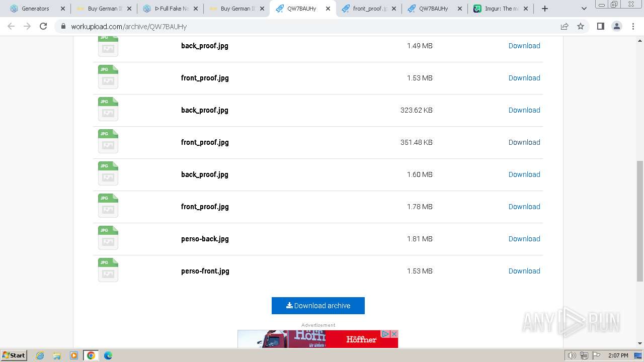Click the JPG icon for 323.62 KB back_proof.jpg

tap(108, 109)
